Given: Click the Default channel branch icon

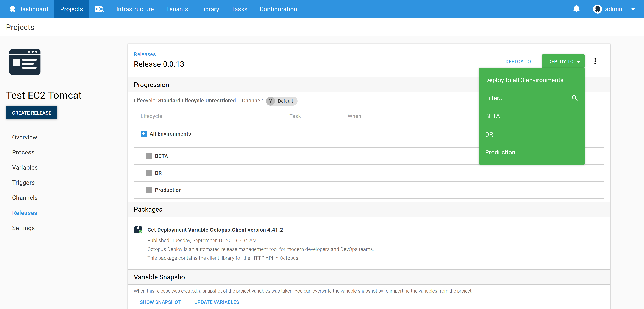Looking at the screenshot, I should pyautogui.click(x=271, y=101).
